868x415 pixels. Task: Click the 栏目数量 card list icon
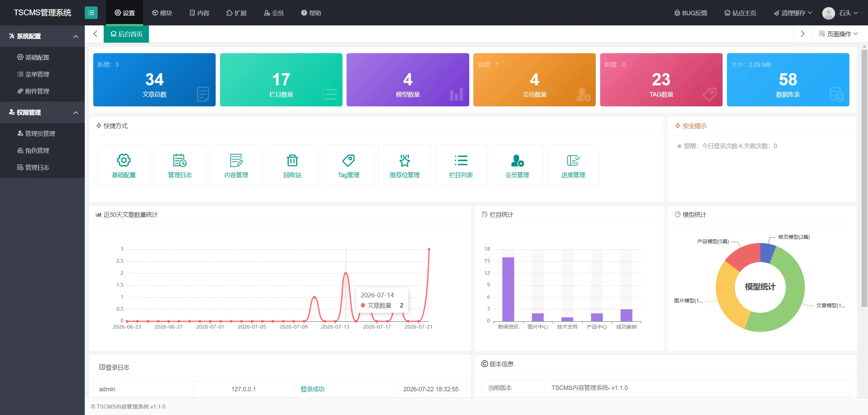pyautogui.click(x=330, y=94)
